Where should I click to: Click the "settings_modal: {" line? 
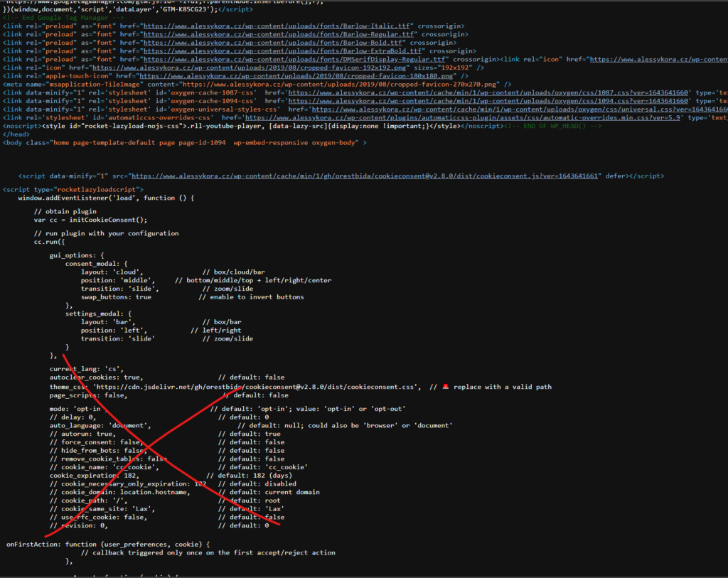tap(98, 314)
